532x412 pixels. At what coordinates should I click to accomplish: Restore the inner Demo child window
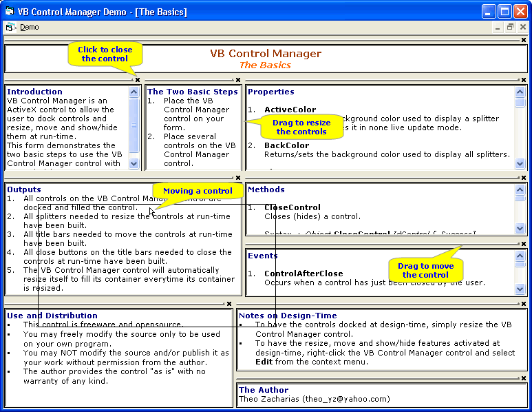pyautogui.click(x=510, y=28)
